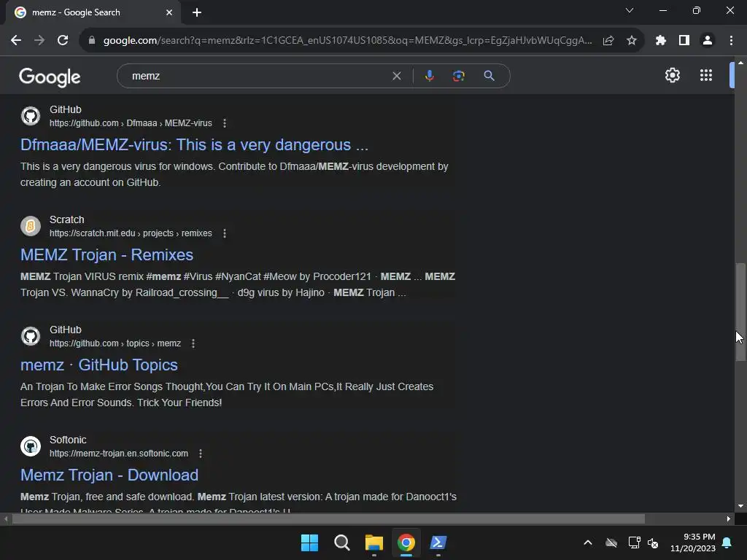
Task: Click the scratch.mit.edu › projects › remixes URL
Action: [x=131, y=233]
